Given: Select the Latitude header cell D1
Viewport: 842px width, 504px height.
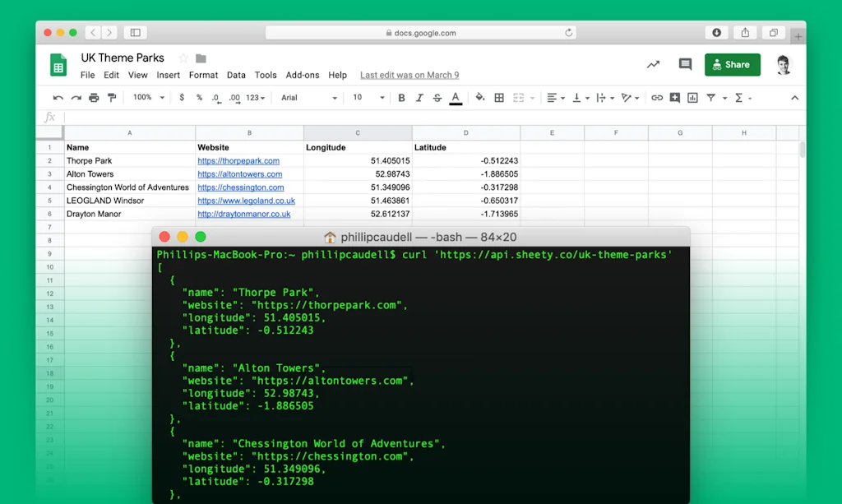Looking at the screenshot, I should [x=465, y=147].
